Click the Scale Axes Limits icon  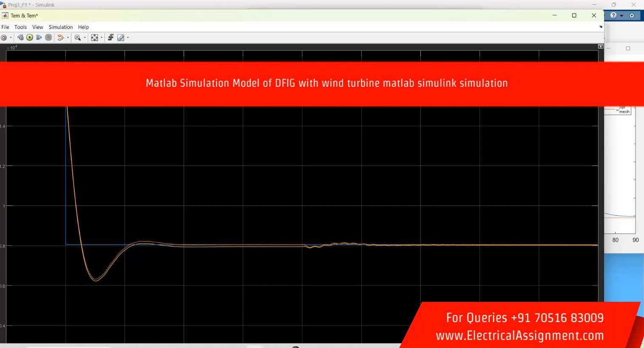pyautogui.click(x=94, y=37)
